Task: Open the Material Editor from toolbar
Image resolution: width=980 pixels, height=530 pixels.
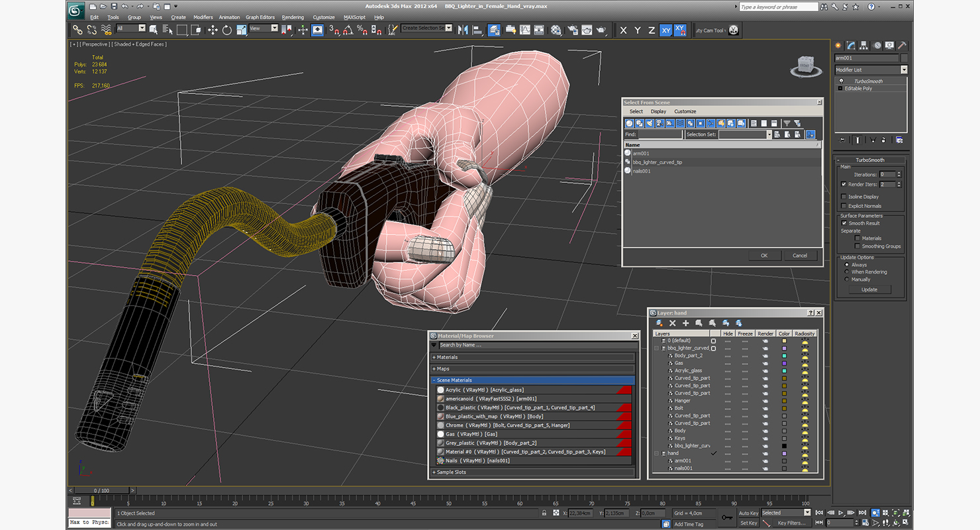Action: click(556, 30)
